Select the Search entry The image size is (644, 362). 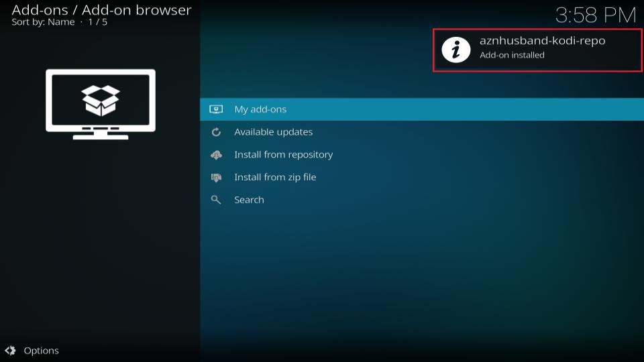422,200
